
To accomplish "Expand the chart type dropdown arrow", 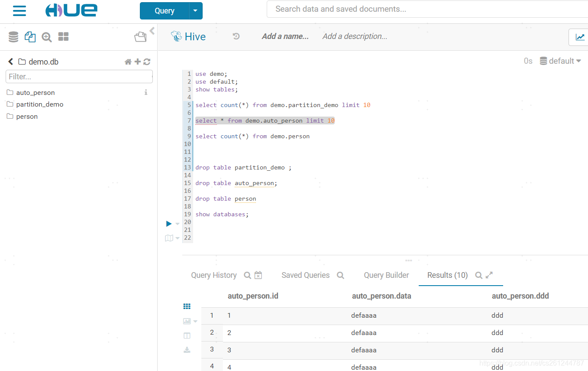I will pos(195,322).
